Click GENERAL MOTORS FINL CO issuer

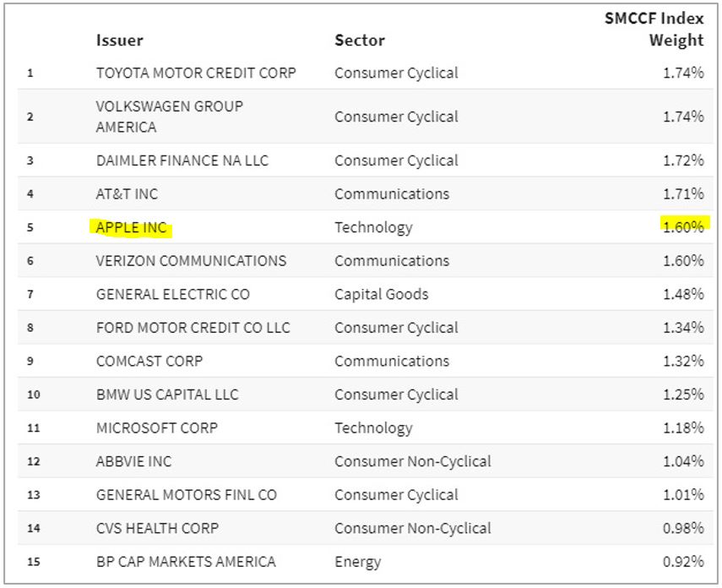pyautogui.click(x=187, y=494)
